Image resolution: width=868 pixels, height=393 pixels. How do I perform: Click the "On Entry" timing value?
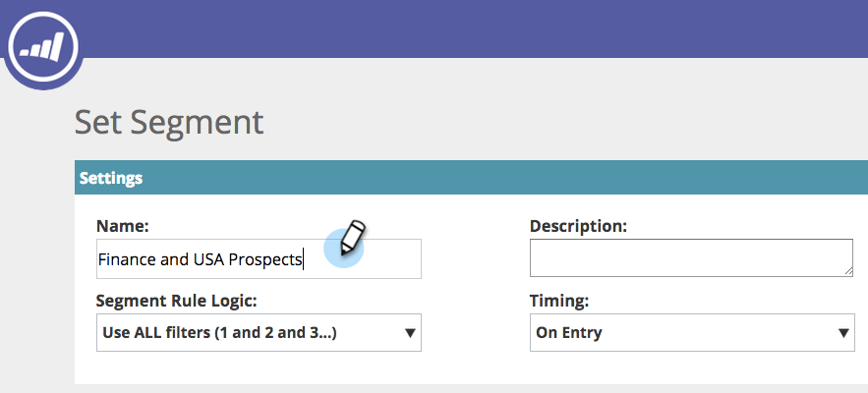pos(569,333)
